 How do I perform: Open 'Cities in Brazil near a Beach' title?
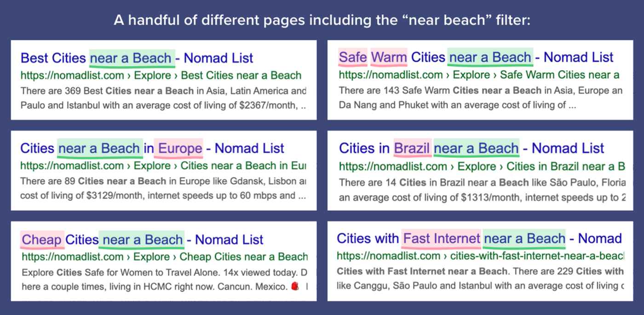tap(471, 148)
